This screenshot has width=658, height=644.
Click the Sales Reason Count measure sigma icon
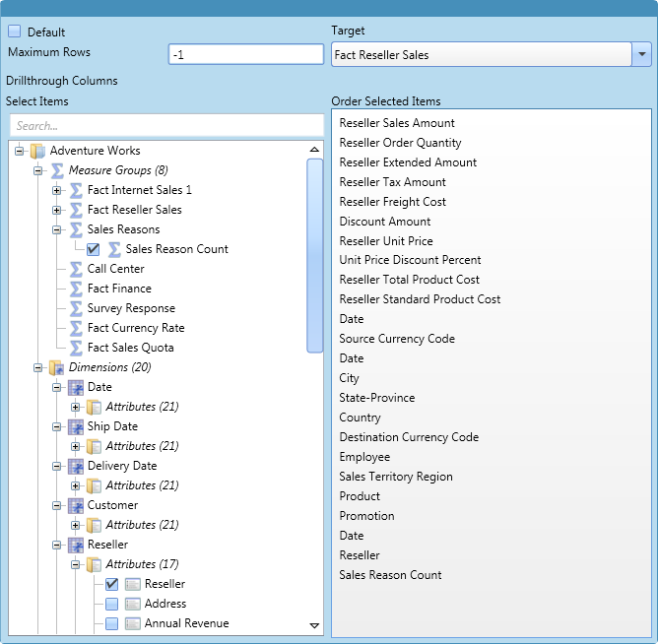(114, 249)
